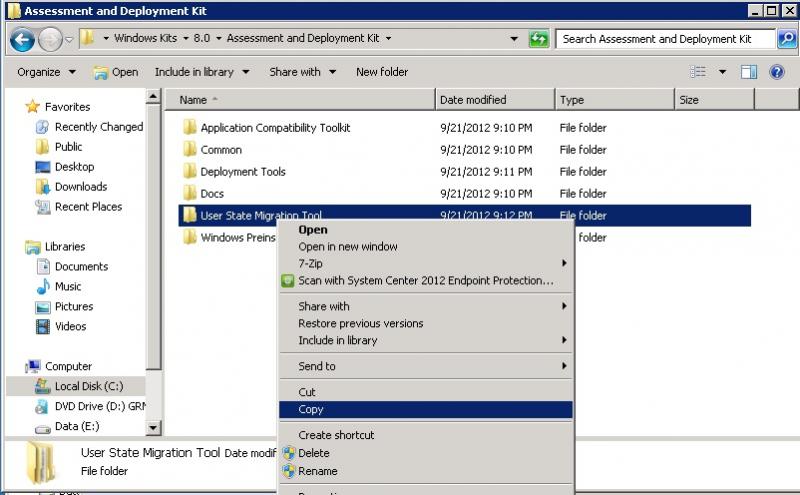Expand the 8.0 breadcrumb arrow

pos(218,38)
